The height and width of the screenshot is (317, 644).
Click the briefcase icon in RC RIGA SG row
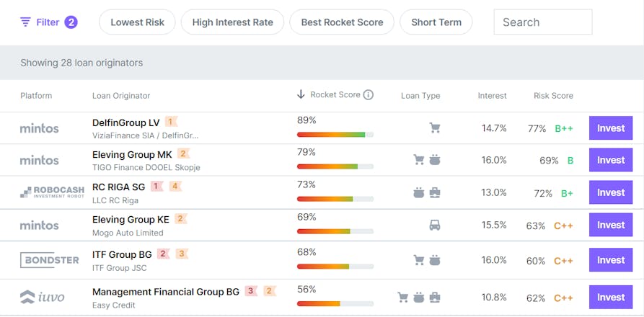435,192
